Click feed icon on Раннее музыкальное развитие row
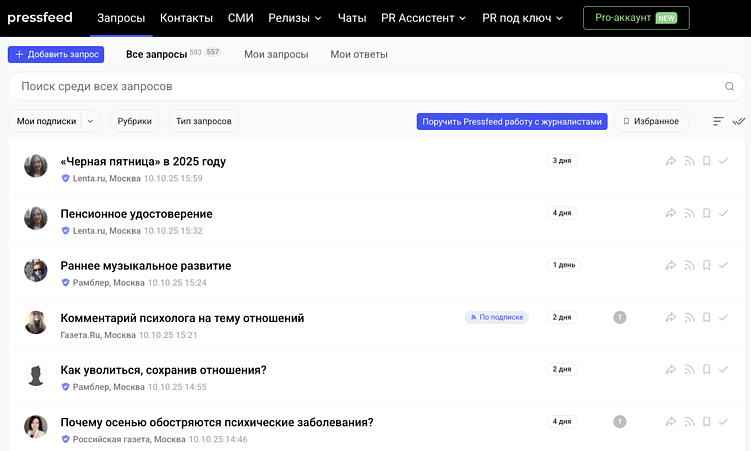The height and width of the screenshot is (451, 751). 689,265
